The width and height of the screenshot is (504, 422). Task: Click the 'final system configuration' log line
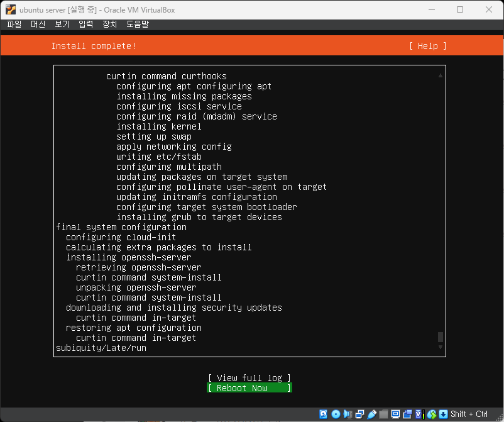tap(121, 227)
